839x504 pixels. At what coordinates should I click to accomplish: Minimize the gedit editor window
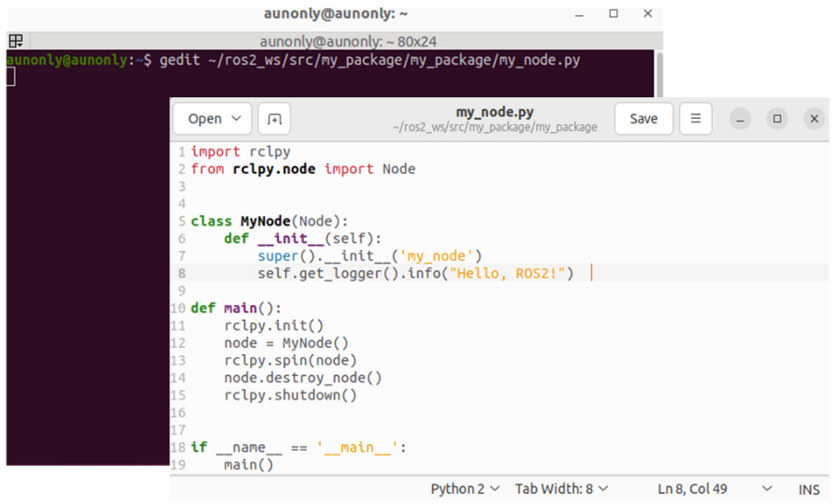pos(740,119)
